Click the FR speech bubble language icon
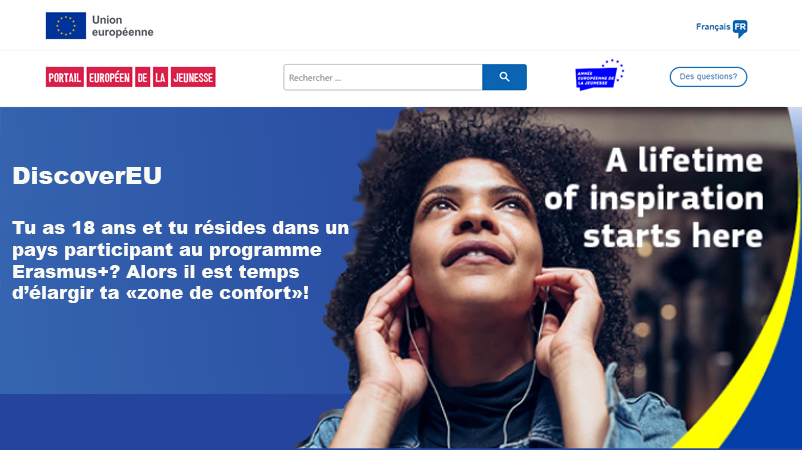This screenshot has width=802, height=450. (740, 28)
